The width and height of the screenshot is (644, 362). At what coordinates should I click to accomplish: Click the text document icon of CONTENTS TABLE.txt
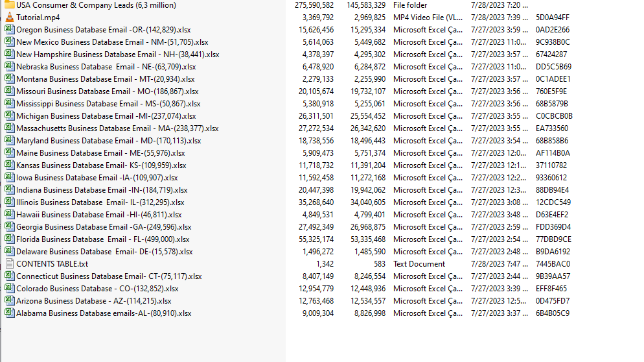coord(10,264)
